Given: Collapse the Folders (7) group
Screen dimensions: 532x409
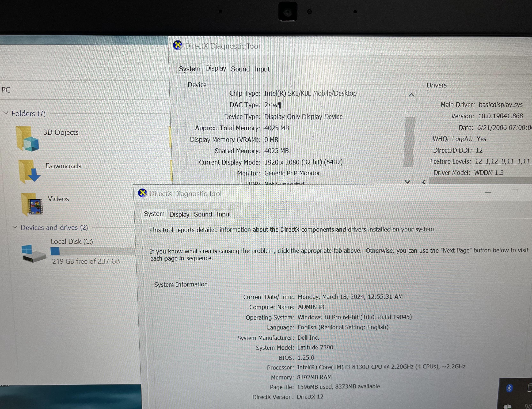Looking at the screenshot, I should click(6, 113).
